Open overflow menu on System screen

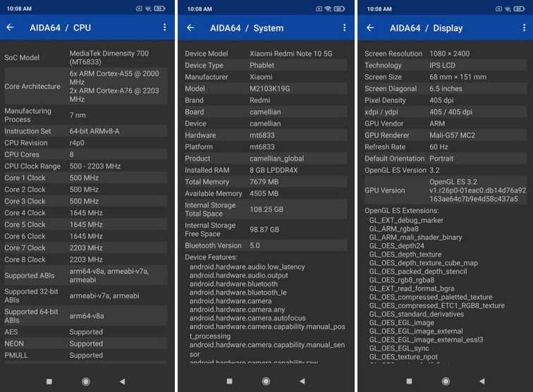[x=344, y=27]
